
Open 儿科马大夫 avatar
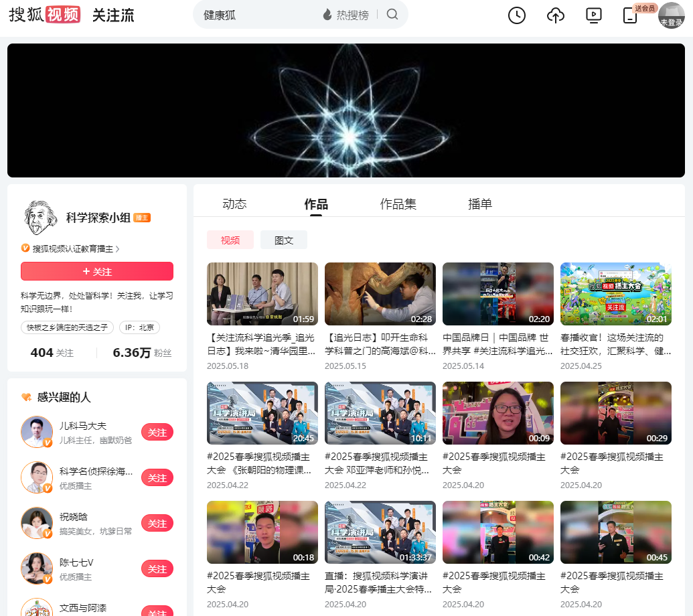pos(37,432)
